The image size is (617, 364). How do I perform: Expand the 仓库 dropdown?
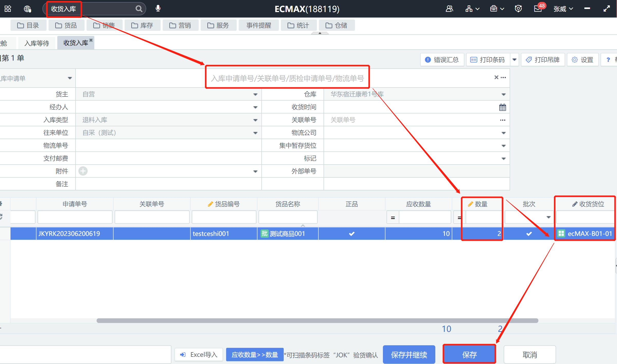click(x=503, y=94)
